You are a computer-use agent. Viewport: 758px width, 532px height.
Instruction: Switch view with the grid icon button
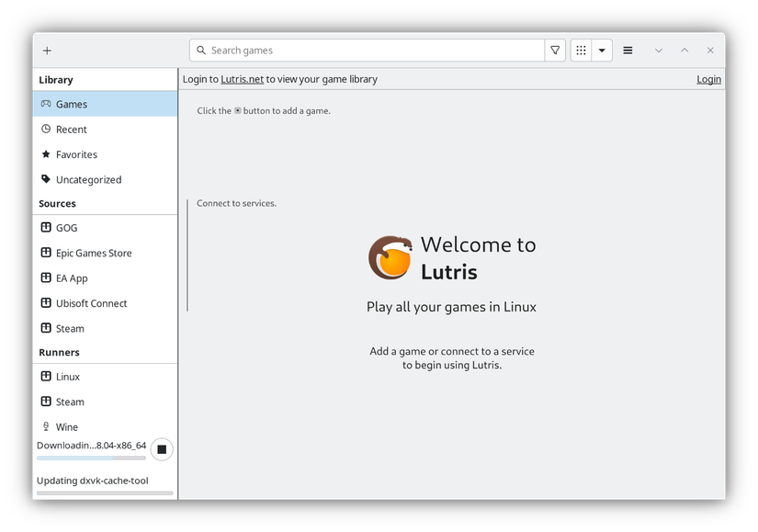coord(581,51)
